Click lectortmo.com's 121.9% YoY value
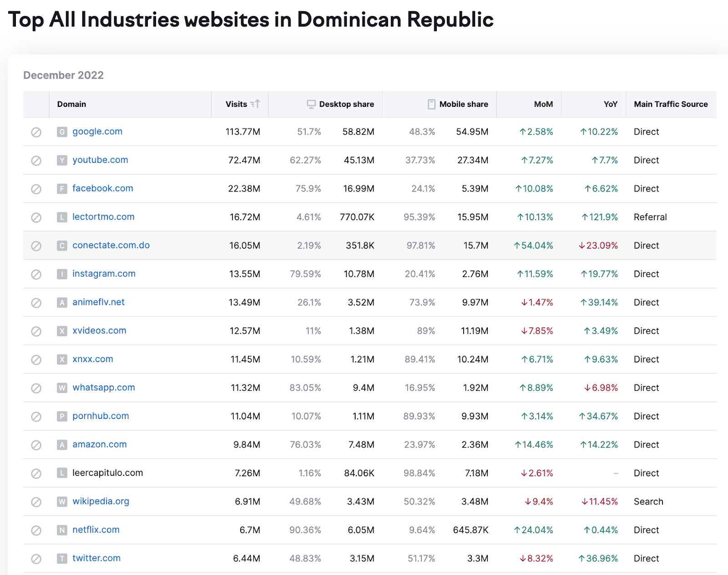 point(600,217)
